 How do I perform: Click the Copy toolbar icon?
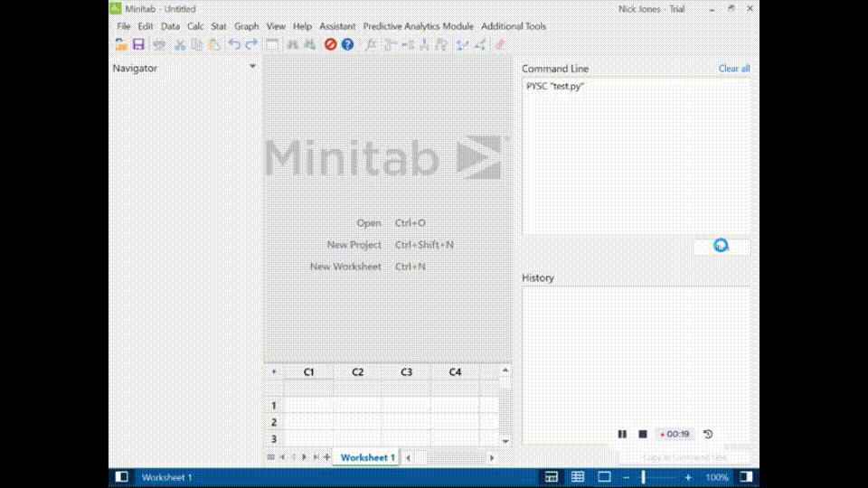click(x=196, y=44)
